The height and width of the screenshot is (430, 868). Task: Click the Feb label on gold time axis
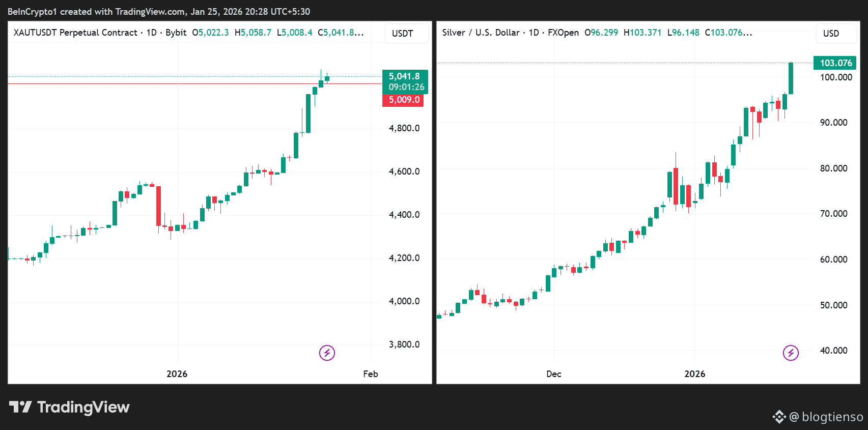tap(371, 374)
